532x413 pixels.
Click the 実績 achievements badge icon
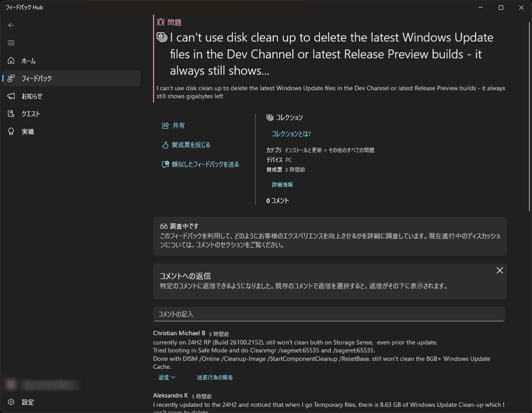click(12, 132)
